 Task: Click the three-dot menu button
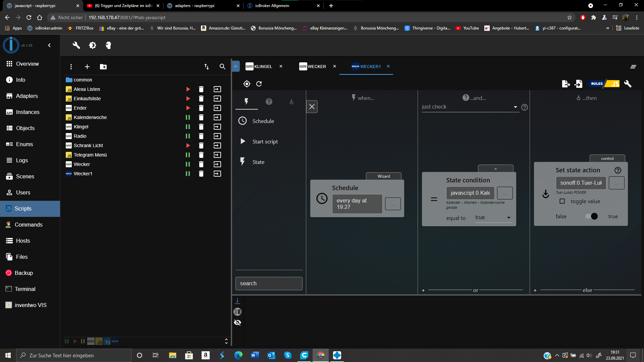71,67
